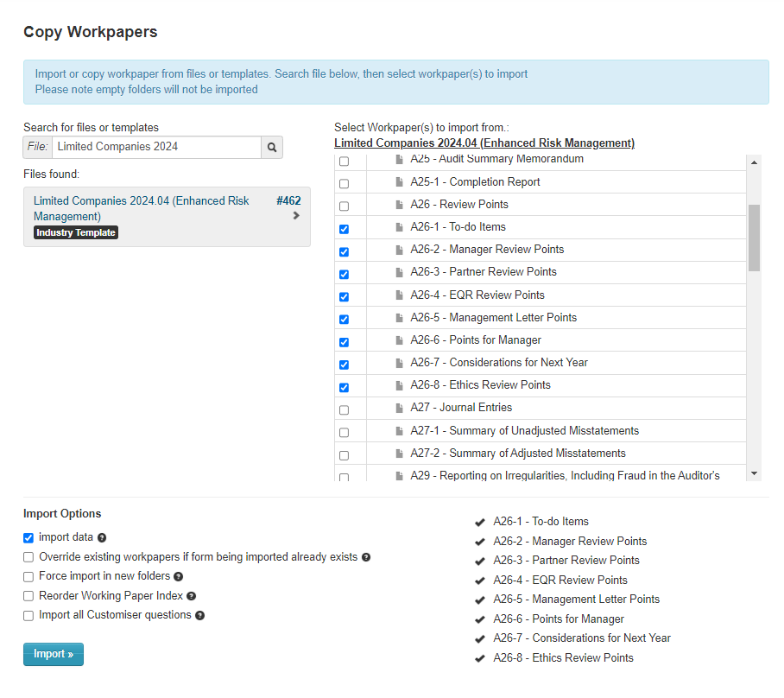
Task: Check A27-1 - Summary of Unadjusted Misstatements
Action: [x=345, y=430]
